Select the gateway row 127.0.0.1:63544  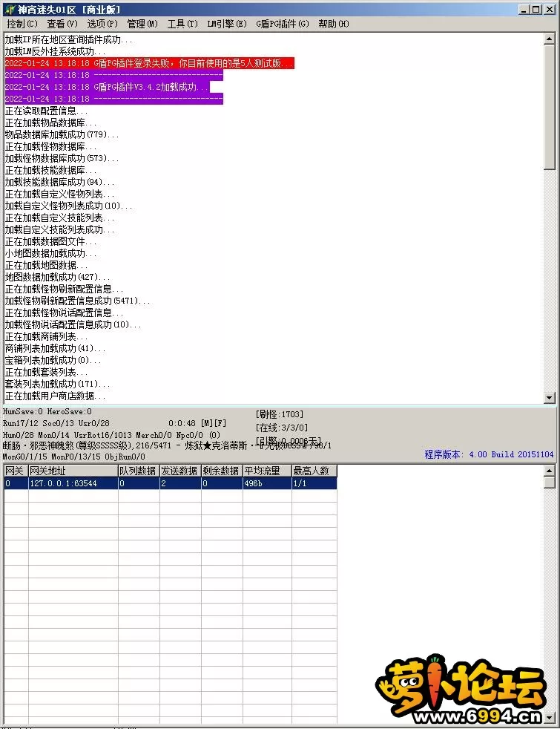pyautogui.click(x=170, y=483)
